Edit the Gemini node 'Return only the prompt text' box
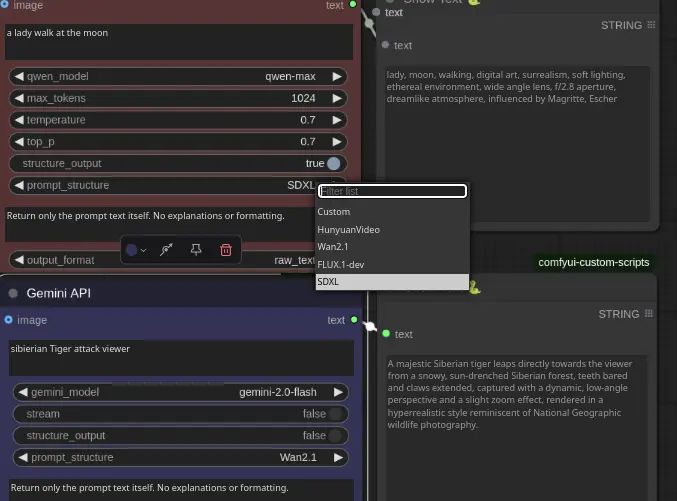The image size is (677, 501). pos(181,490)
